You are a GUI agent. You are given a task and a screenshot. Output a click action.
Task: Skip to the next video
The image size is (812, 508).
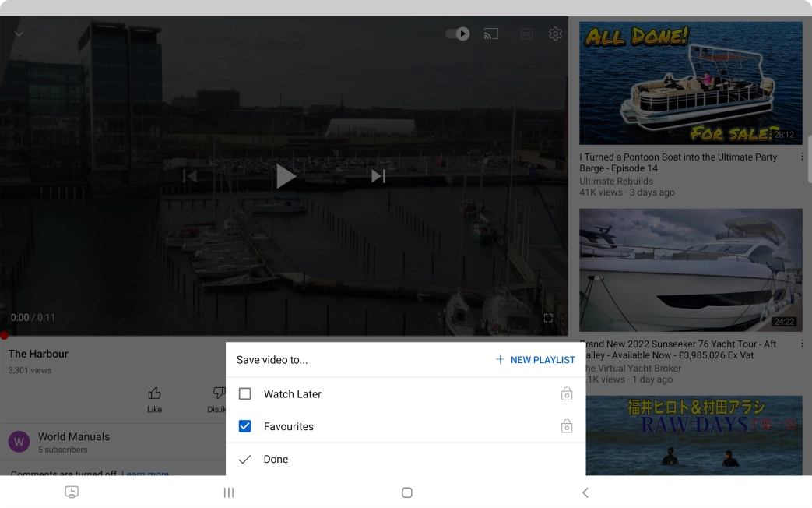click(378, 176)
